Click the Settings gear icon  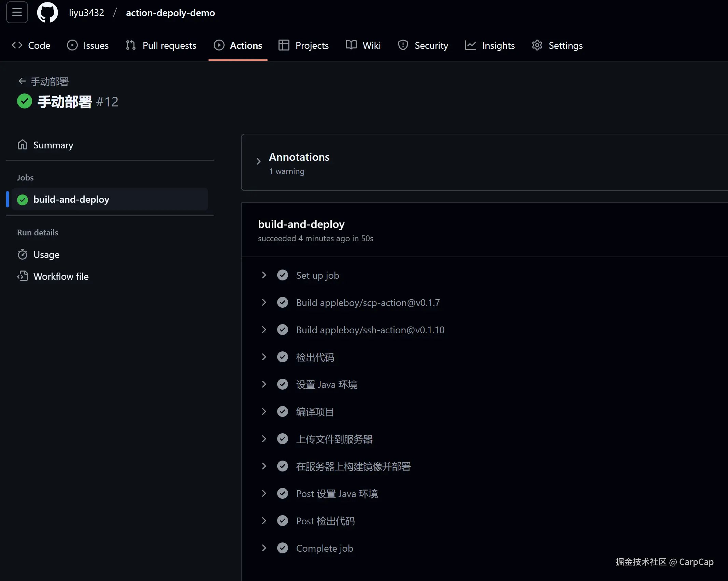pos(537,45)
